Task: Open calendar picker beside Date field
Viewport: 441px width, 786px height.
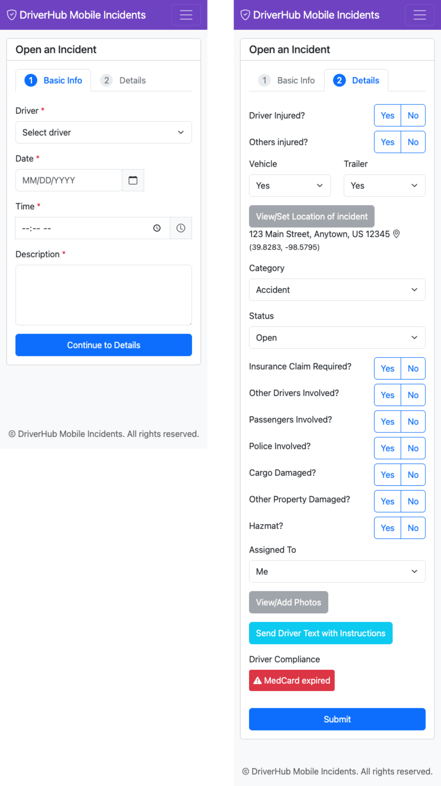Action: tap(133, 180)
